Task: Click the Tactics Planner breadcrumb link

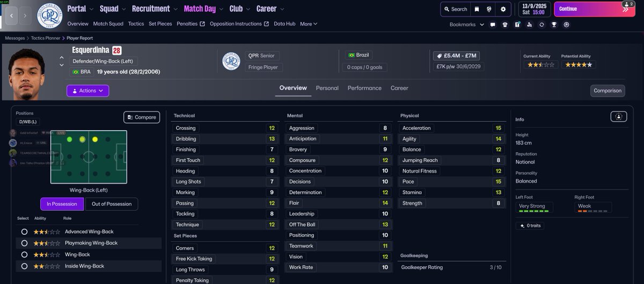Action: coord(46,39)
